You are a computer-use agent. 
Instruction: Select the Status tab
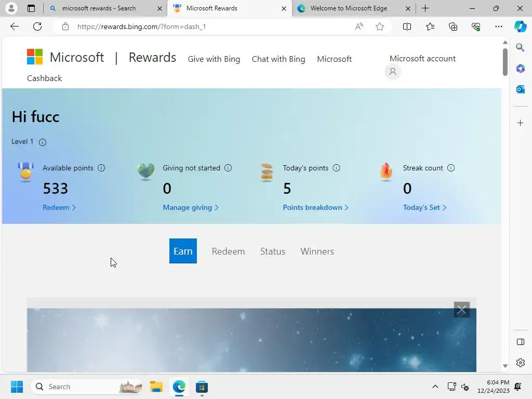coord(272,251)
